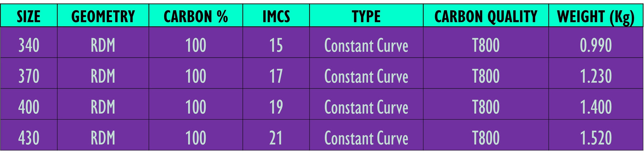Image resolution: width=644 pixels, height=163 pixels.
Task: Select the IMCS value 15
Action: [x=276, y=45]
